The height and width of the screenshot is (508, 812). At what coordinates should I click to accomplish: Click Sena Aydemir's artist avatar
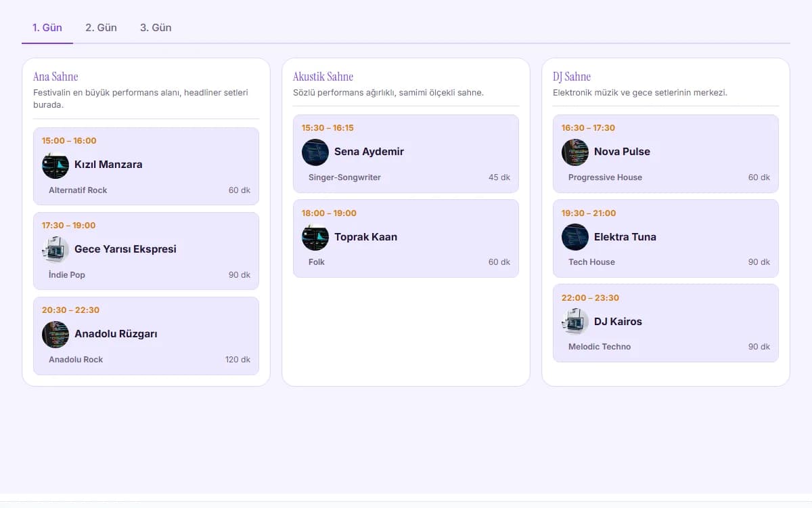pos(315,152)
